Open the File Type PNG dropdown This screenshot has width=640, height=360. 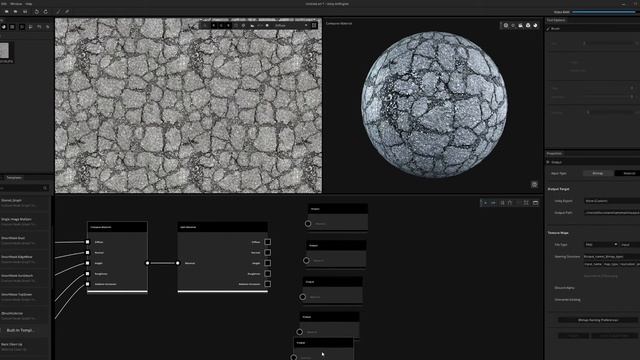[x=601, y=244]
